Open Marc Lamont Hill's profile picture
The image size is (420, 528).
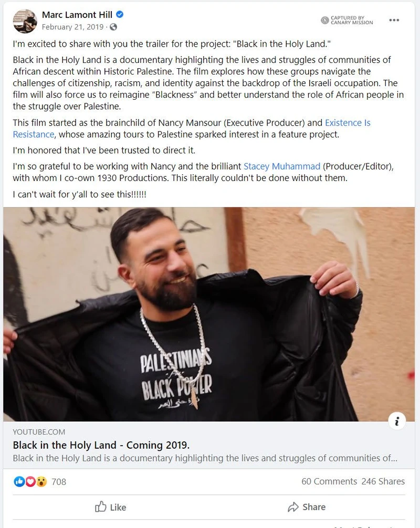(x=25, y=21)
